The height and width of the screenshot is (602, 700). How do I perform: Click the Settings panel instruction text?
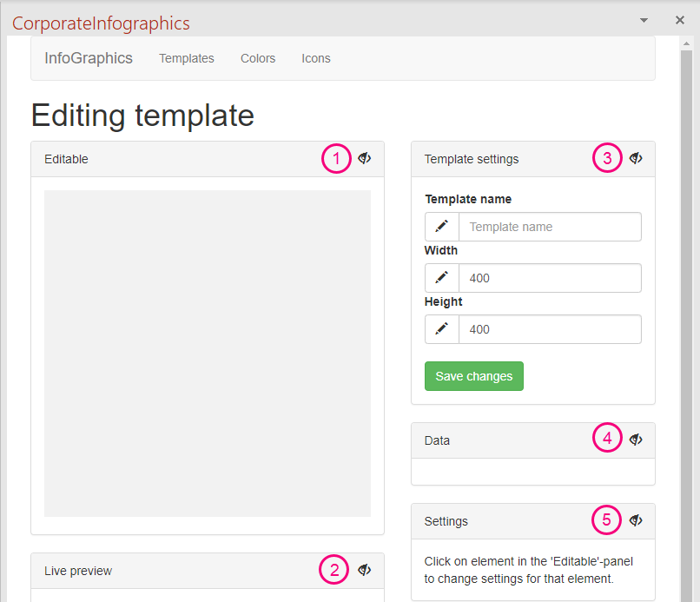(x=529, y=570)
